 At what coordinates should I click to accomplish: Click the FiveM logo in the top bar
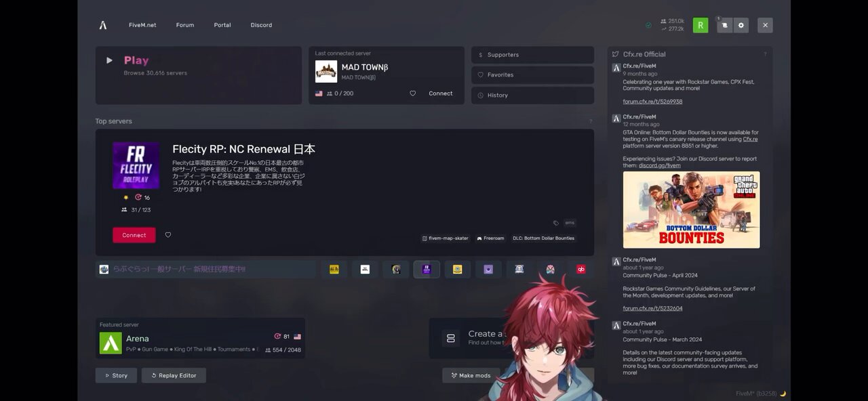(103, 25)
